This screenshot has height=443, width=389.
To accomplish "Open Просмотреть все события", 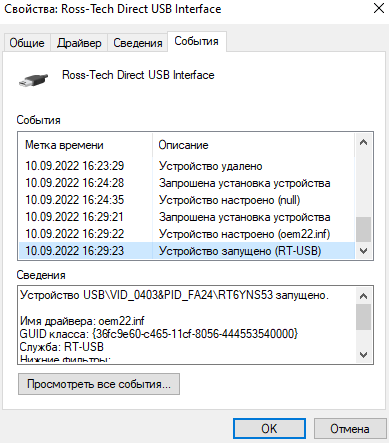I will (99, 384).
